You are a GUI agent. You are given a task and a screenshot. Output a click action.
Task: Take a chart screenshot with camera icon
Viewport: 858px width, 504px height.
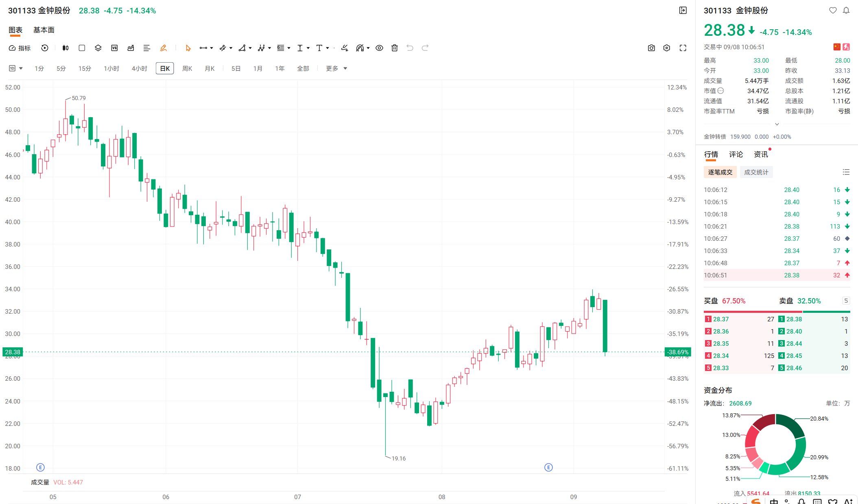tap(651, 48)
